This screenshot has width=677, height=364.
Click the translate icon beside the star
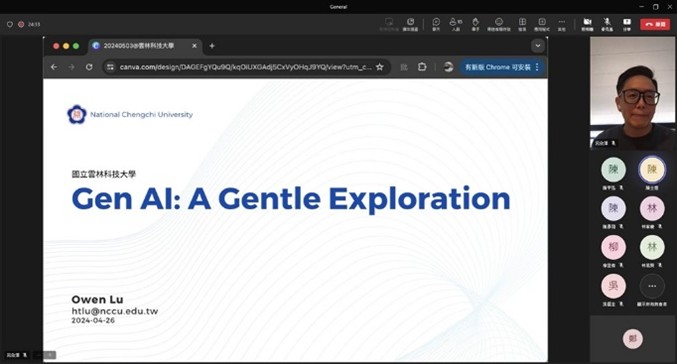click(x=404, y=67)
